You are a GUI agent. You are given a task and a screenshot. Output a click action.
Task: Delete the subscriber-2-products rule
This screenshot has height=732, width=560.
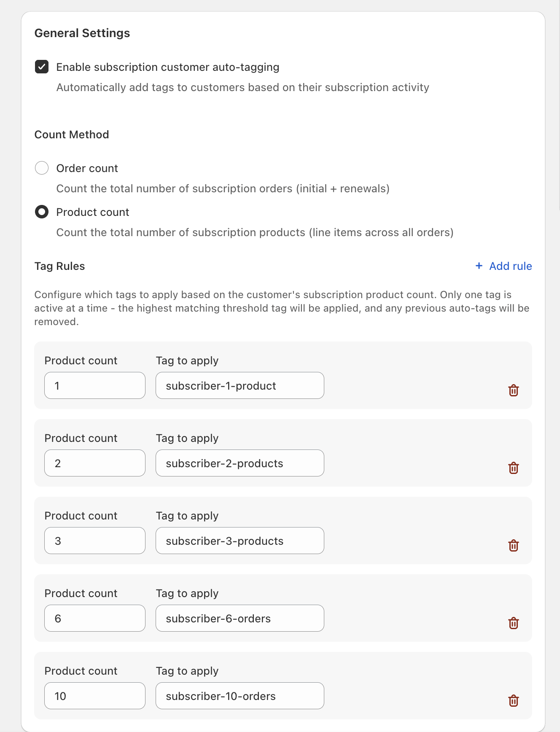point(514,468)
